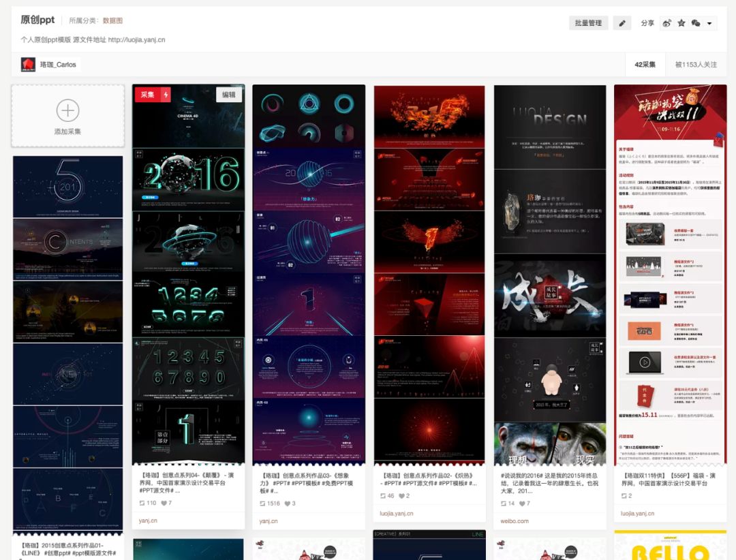The width and height of the screenshot is (736, 560).
Task: Open the yellow BELLO pin thumbnail
Action: click(x=671, y=545)
